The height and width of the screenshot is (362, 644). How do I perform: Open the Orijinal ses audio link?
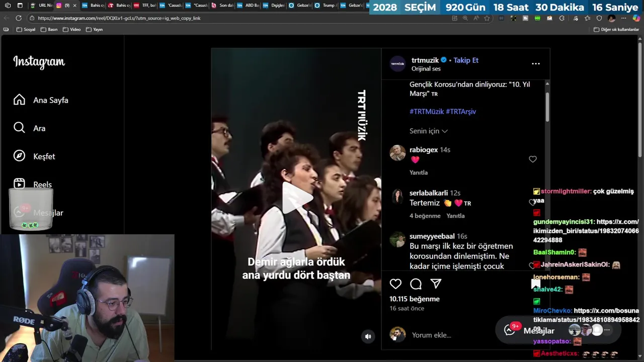tap(426, 69)
